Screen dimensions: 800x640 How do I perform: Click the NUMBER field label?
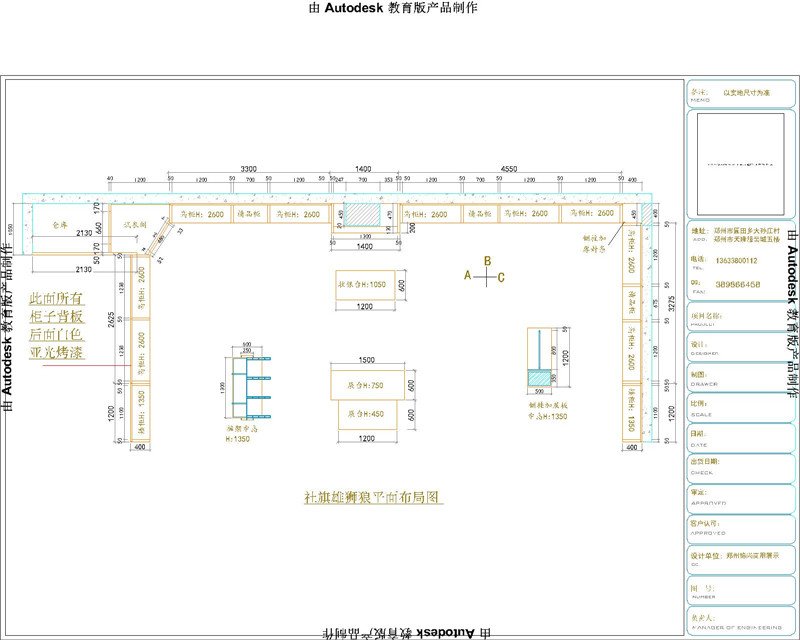[x=704, y=597]
